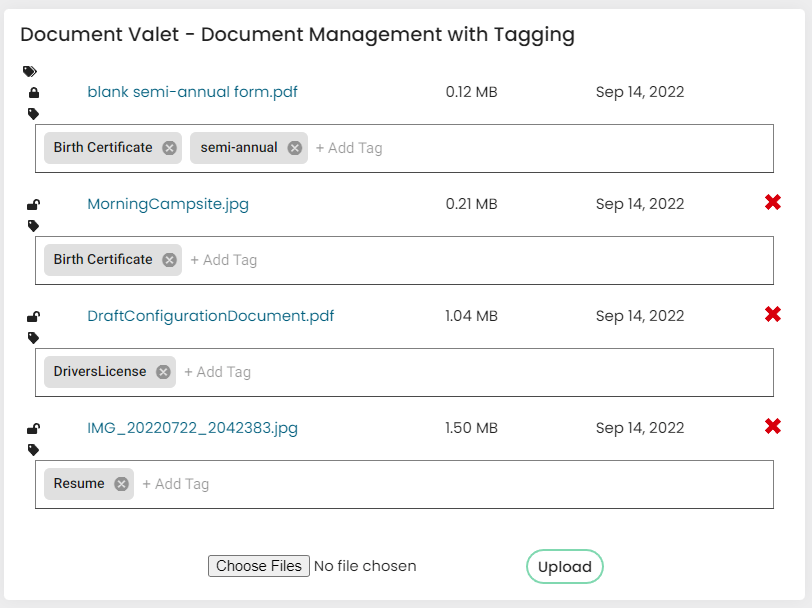The height and width of the screenshot is (608, 812).
Task: Open the DraftConfigurationDocument.pdf link
Action: click(210, 316)
